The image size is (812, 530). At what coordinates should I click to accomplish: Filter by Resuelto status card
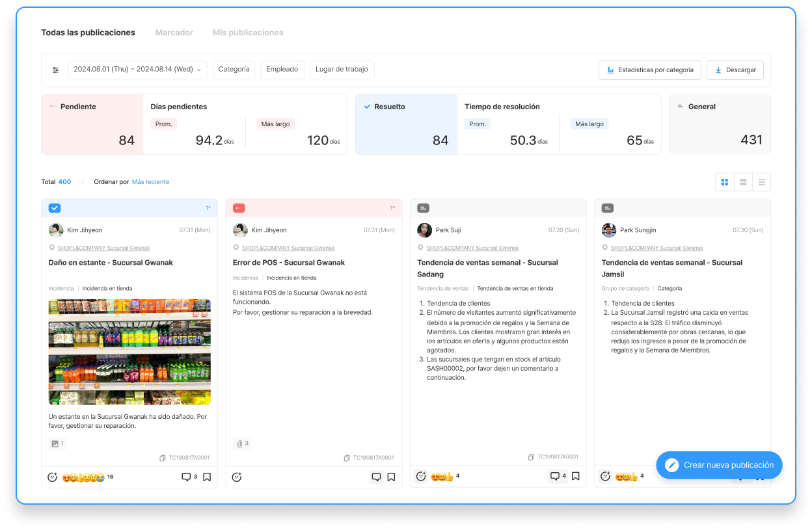(x=406, y=124)
